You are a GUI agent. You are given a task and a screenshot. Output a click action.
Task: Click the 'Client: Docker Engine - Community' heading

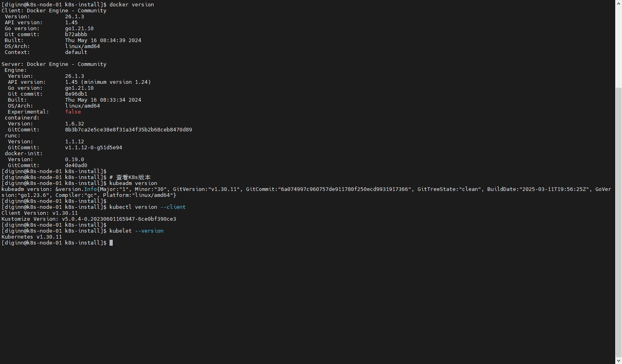point(54,10)
